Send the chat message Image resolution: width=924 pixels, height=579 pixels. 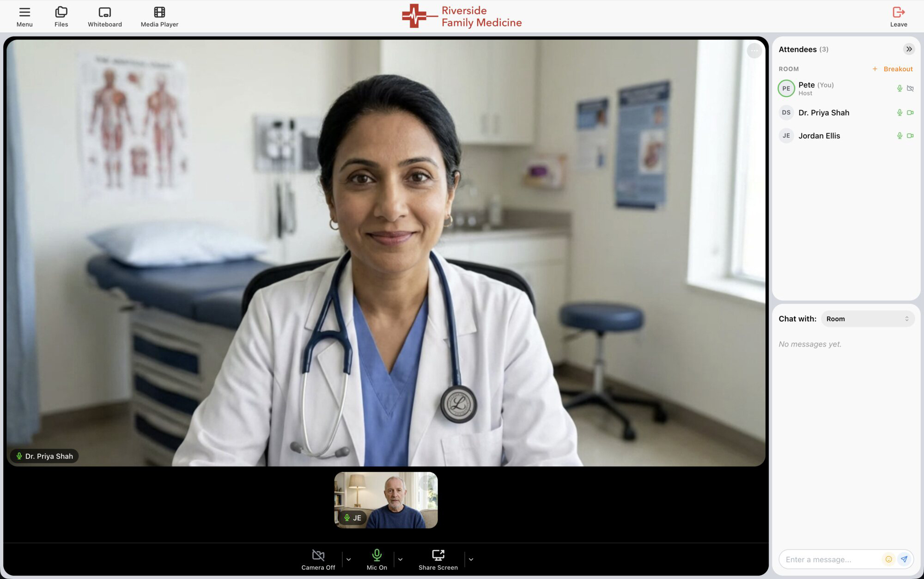click(904, 559)
